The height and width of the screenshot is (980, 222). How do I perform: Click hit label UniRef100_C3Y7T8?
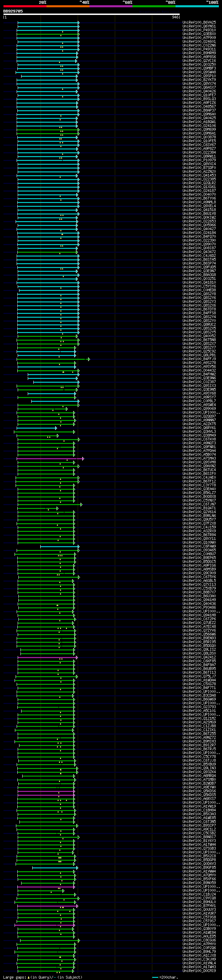(x=199, y=485)
